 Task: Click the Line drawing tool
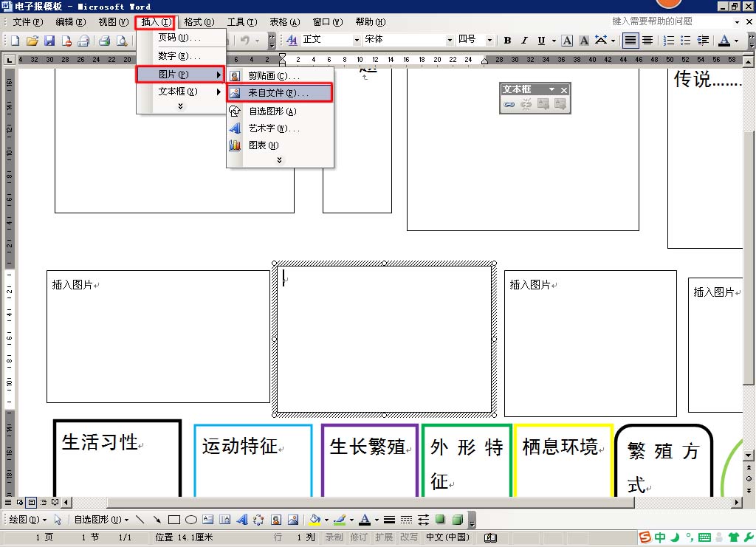click(140, 520)
